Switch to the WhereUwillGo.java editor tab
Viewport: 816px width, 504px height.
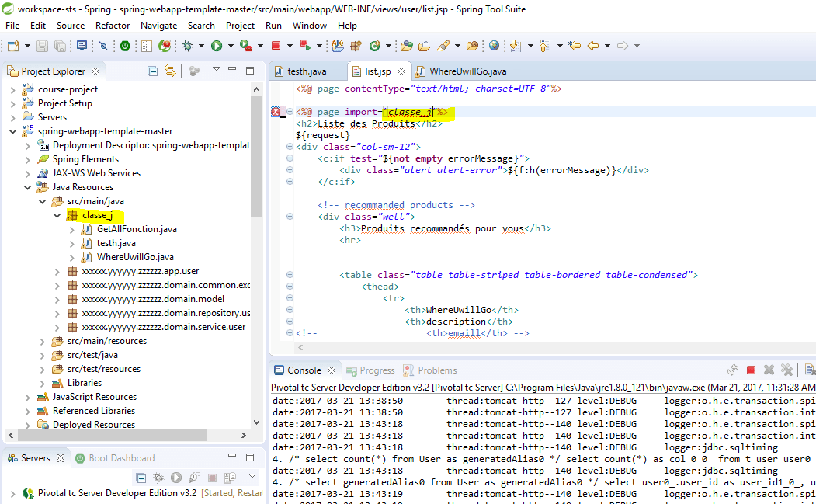468,71
